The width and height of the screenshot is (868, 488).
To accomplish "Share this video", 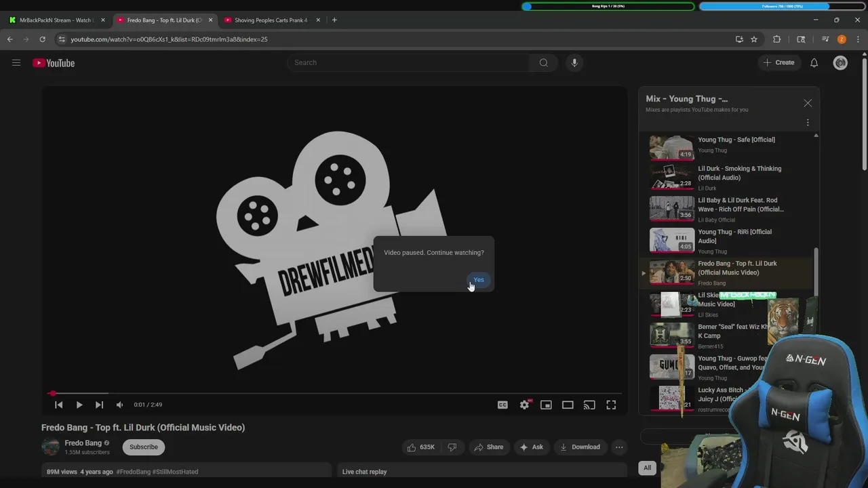I will pyautogui.click(x=488, y=447).
